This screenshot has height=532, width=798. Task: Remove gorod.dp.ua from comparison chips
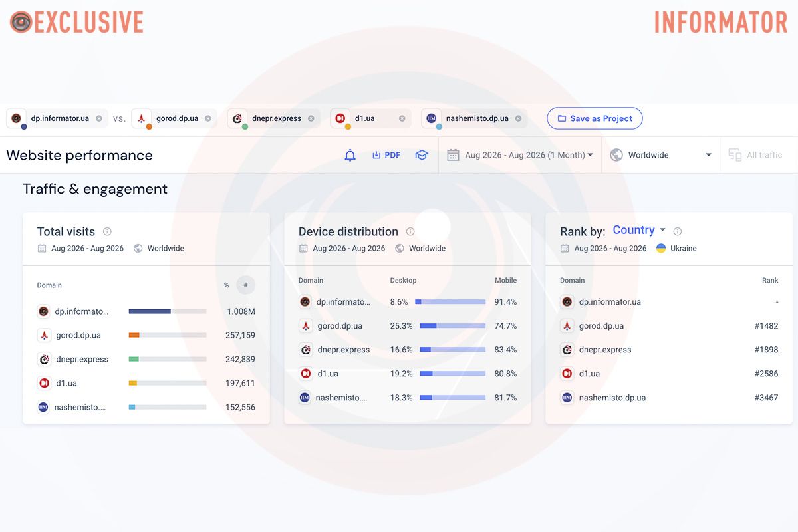click(208, 118)
